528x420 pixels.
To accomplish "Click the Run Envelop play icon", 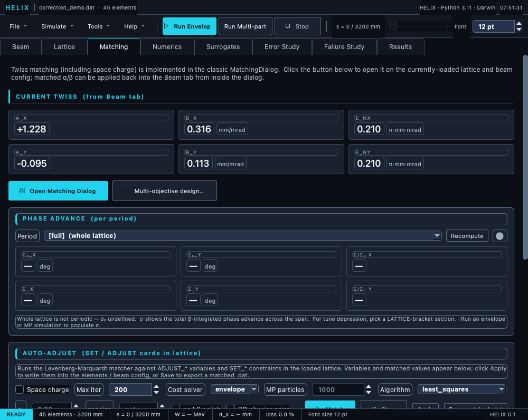I will click(166, 26).
